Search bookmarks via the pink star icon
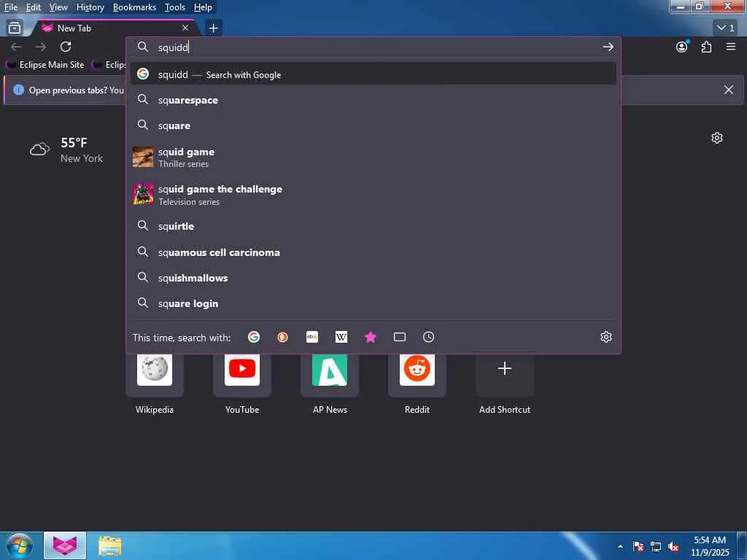747x560 pixels. [x=370, y=337]
